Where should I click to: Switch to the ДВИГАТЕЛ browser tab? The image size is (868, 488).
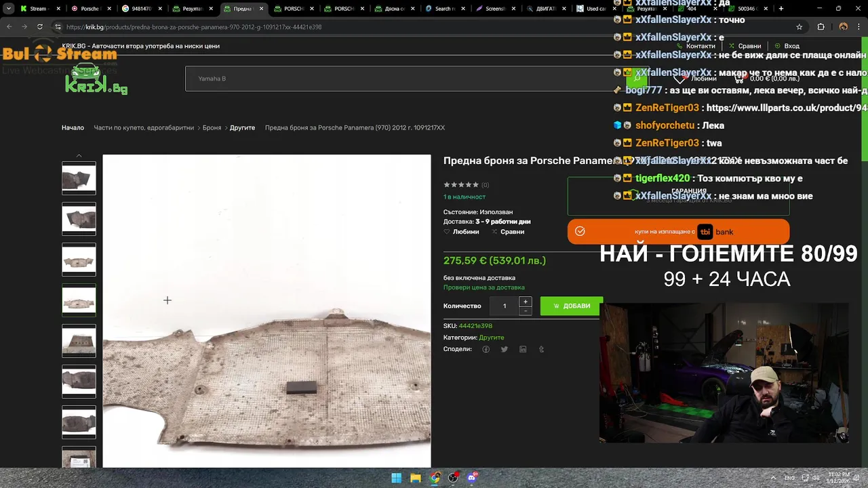[547, 9]
